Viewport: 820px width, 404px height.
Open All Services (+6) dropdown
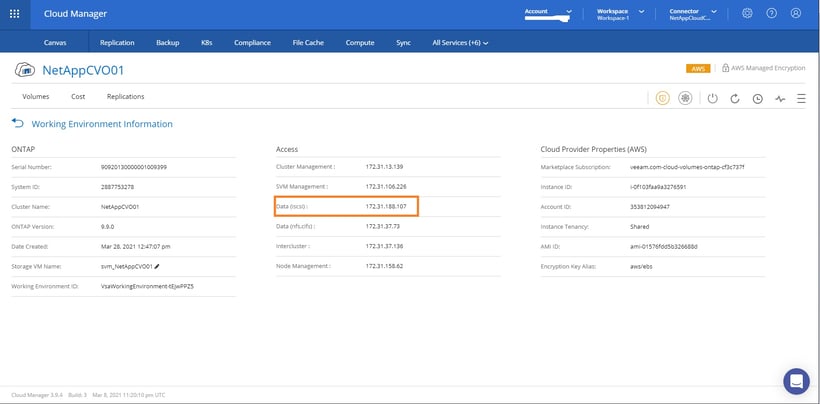461,43
